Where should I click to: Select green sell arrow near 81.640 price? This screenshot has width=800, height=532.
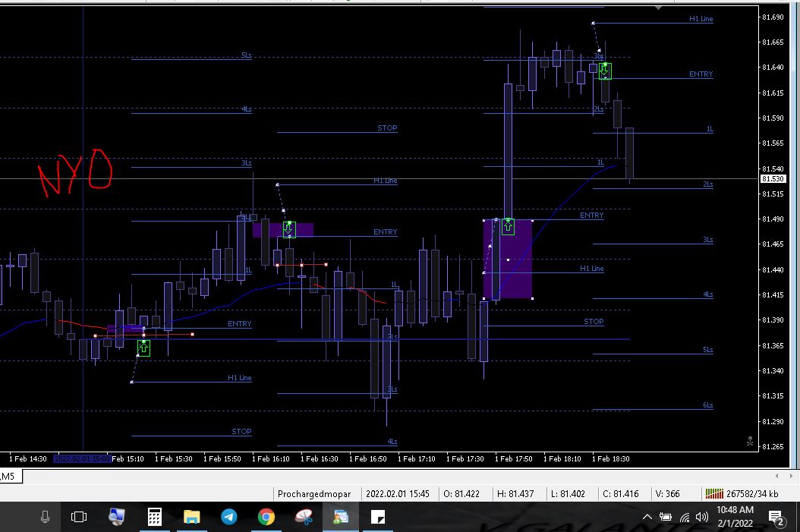pos(605,71)
